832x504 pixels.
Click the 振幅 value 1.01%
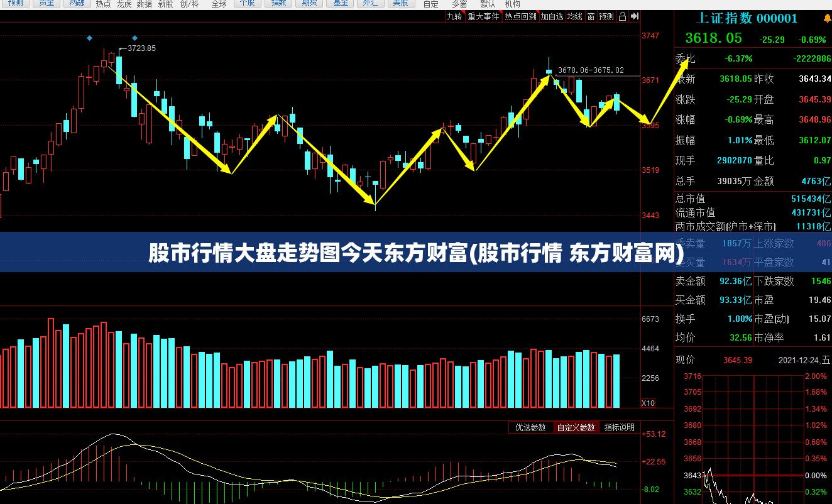(740, 140)
